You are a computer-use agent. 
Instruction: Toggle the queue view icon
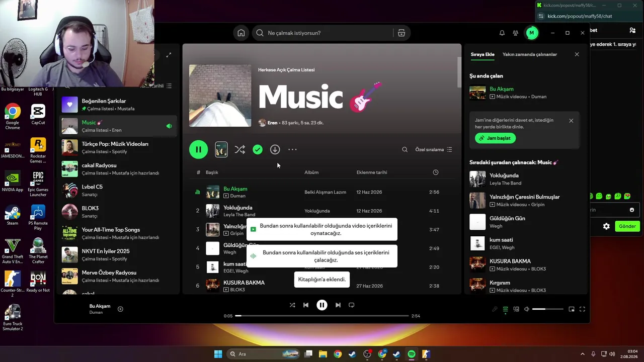point(506,309)
